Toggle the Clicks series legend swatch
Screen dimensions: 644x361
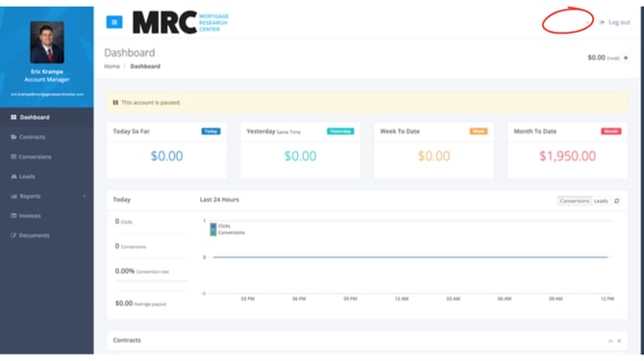pyautogui.click(x=213, y=226)
